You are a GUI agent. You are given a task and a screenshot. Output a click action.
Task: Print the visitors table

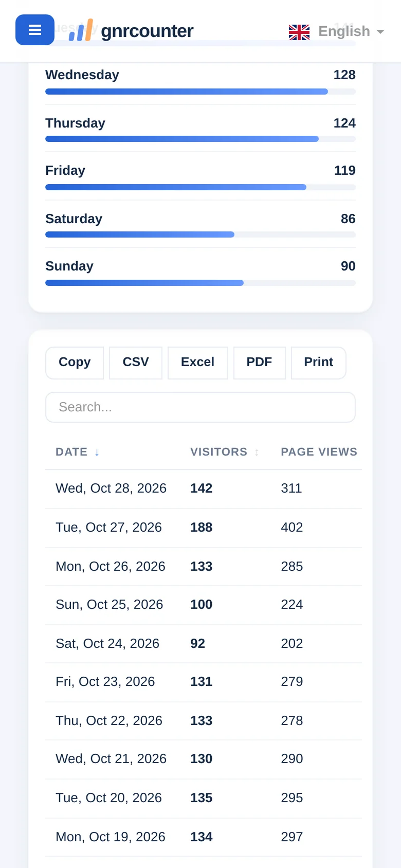coord(319,363)
